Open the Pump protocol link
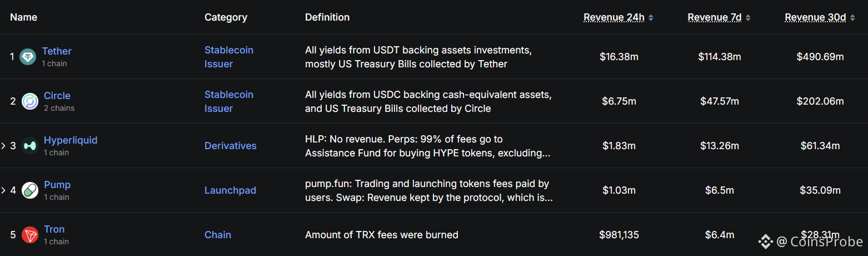 click(57, 185)
